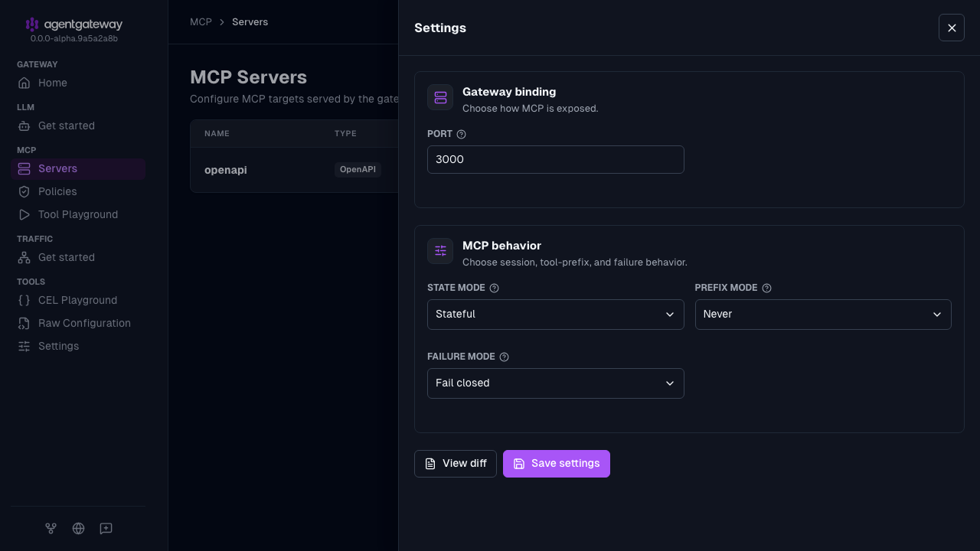The height and width of the screenshot is (551, 980).
Task: Show help for the Port field
Action: [462, 134]
